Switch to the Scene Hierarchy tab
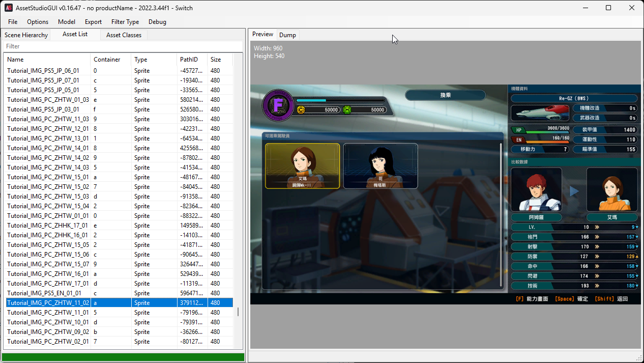 (x=26, y=35)
